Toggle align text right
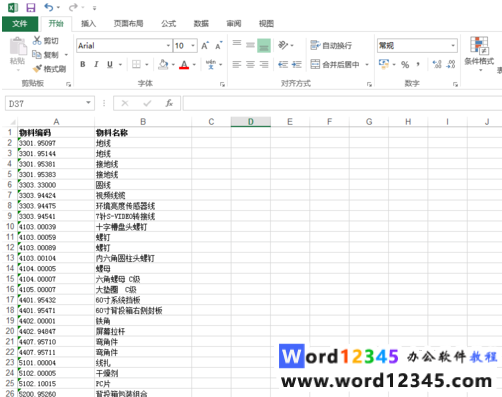Screen dimensions: 502x397 pos(264,64)
